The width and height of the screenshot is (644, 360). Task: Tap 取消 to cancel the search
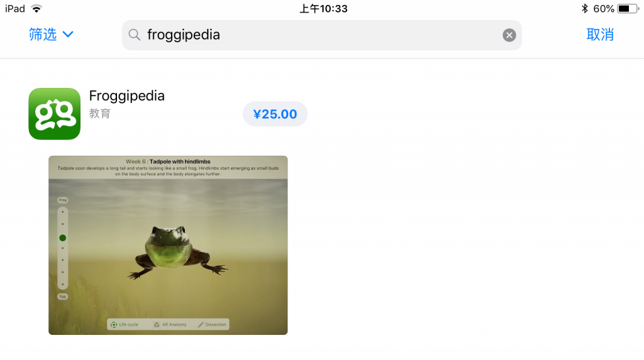coord(600,35)
